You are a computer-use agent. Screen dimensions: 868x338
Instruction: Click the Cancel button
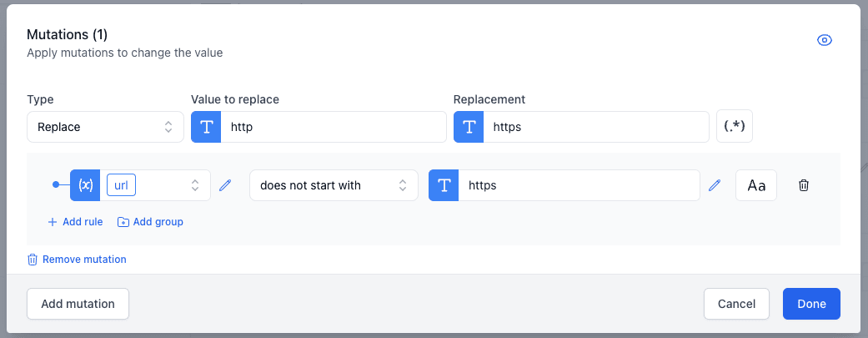point(736,304)
